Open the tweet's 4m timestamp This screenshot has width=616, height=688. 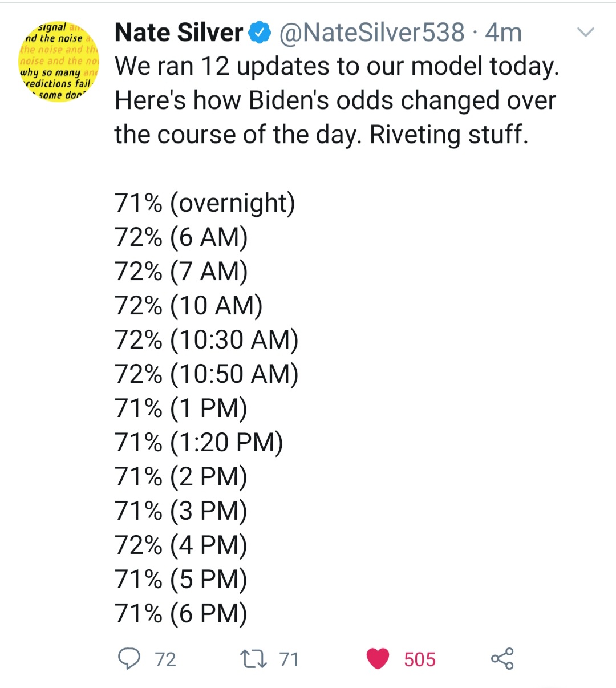503,33
